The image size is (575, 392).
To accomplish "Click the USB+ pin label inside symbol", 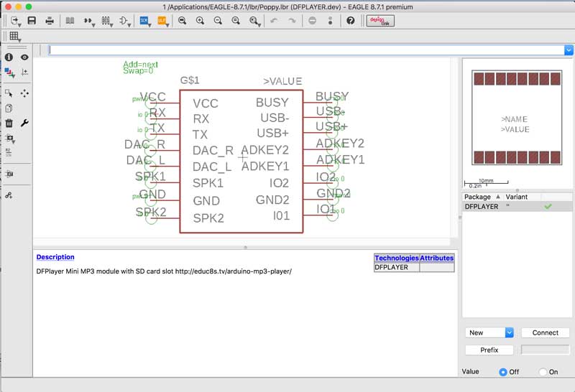I will coord(273,133).
